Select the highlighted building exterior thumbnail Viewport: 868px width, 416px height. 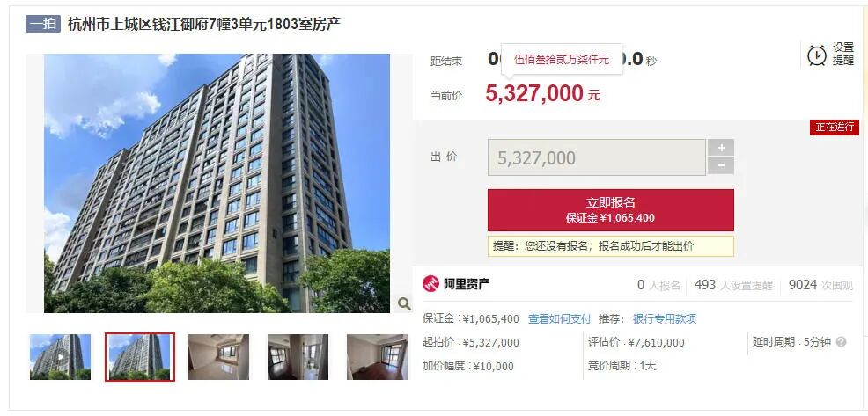click(x=140, y=357)
